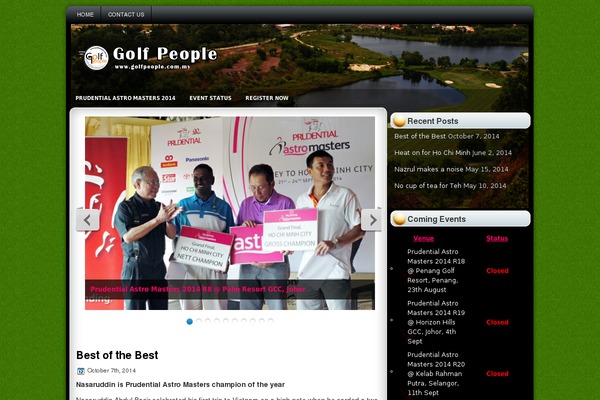Select the second slider pagination dot

pyautogui.click(x=199, y=321)
